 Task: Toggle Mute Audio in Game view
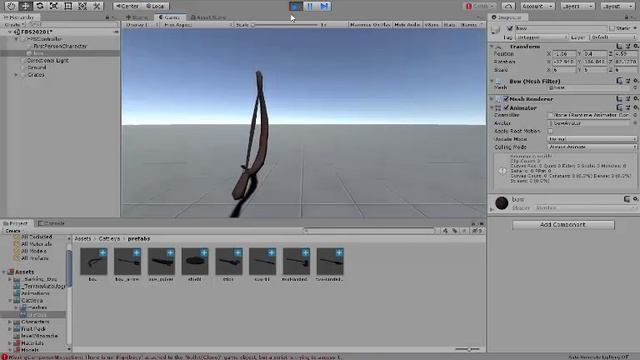(x=407, y=25)
